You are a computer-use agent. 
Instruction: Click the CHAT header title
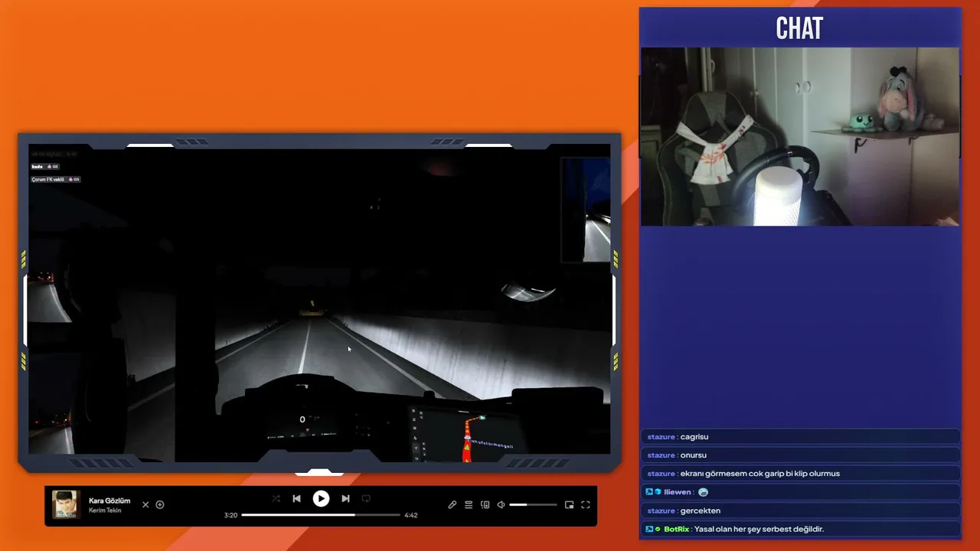799,29
